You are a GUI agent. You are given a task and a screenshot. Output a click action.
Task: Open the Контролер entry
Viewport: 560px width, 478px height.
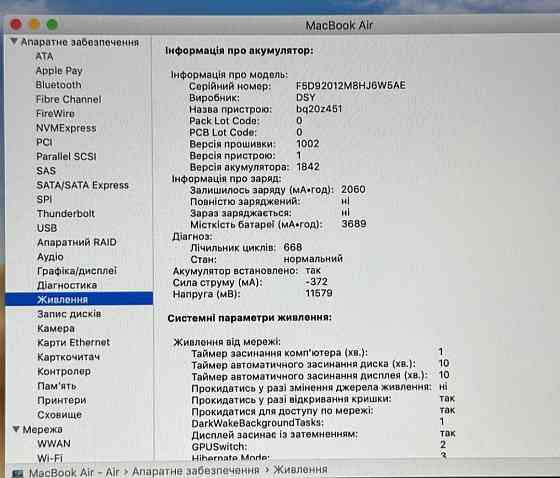click(x=64, y=372)
